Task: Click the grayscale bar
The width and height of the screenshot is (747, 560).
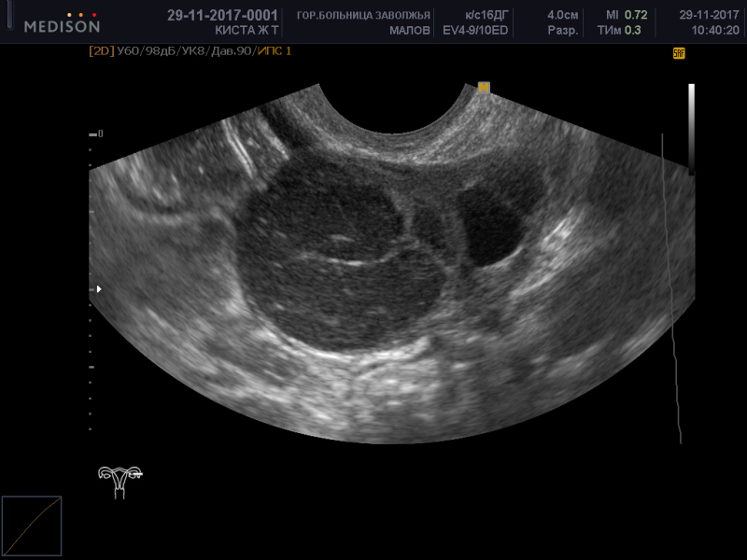Action: [x=691, y=128]
